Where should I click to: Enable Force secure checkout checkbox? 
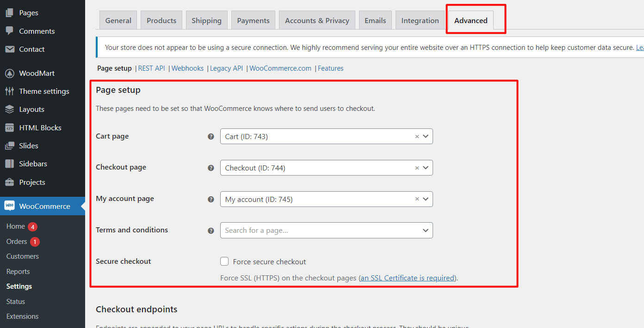(x=224, y=261)
